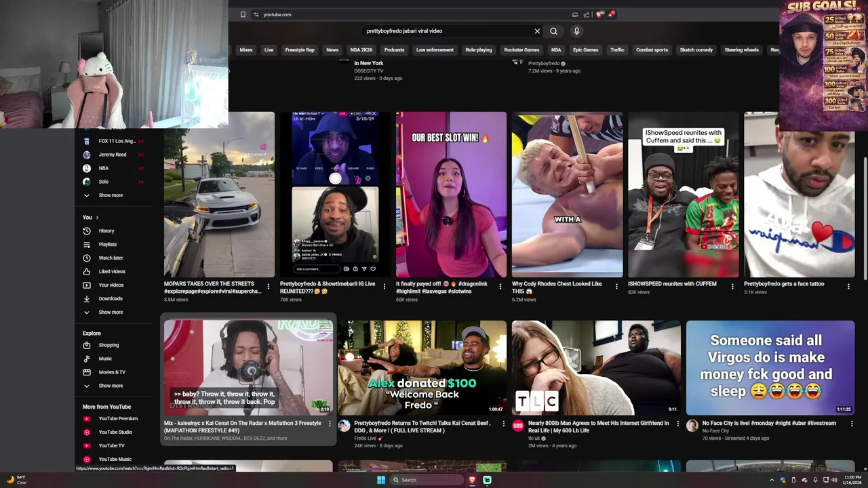Open Watch later list
This screenshot has height=488, width=868.
(111, 258)
